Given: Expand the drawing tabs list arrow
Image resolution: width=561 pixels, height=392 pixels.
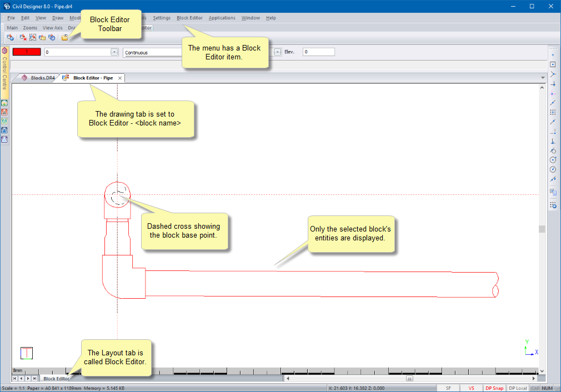Looking at the screenshot, I should coord(543,78).
